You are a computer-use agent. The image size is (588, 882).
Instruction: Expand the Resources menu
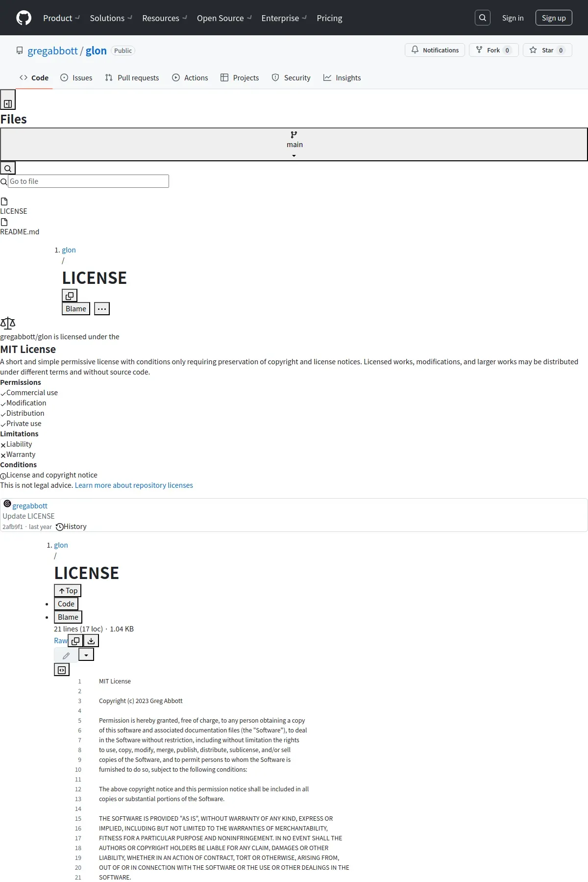click(x=165, y=18)
